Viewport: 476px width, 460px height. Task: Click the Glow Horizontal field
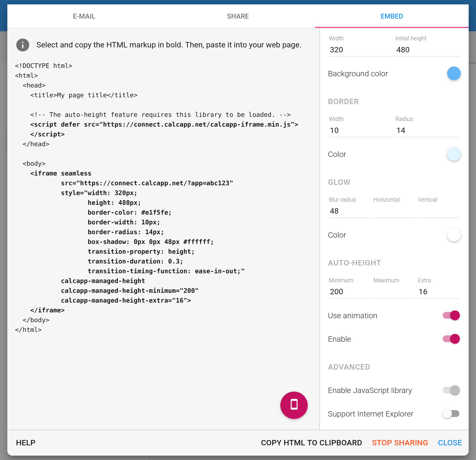394,211
